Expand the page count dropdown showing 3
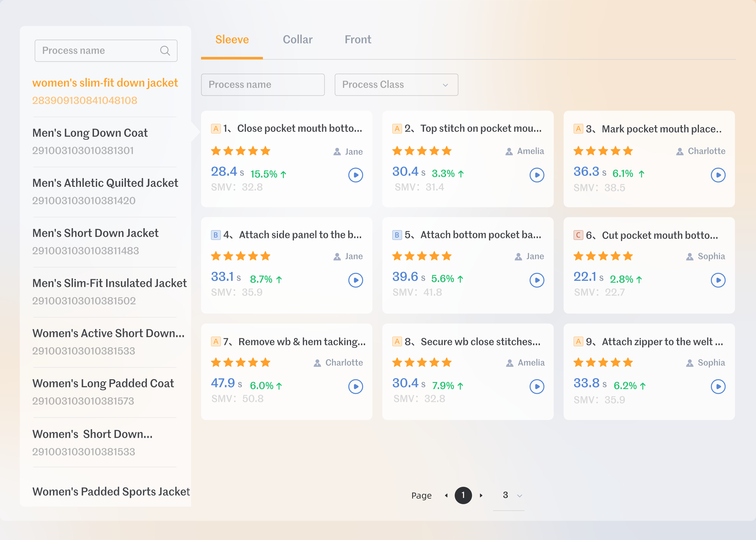 (x=519, y=496)
